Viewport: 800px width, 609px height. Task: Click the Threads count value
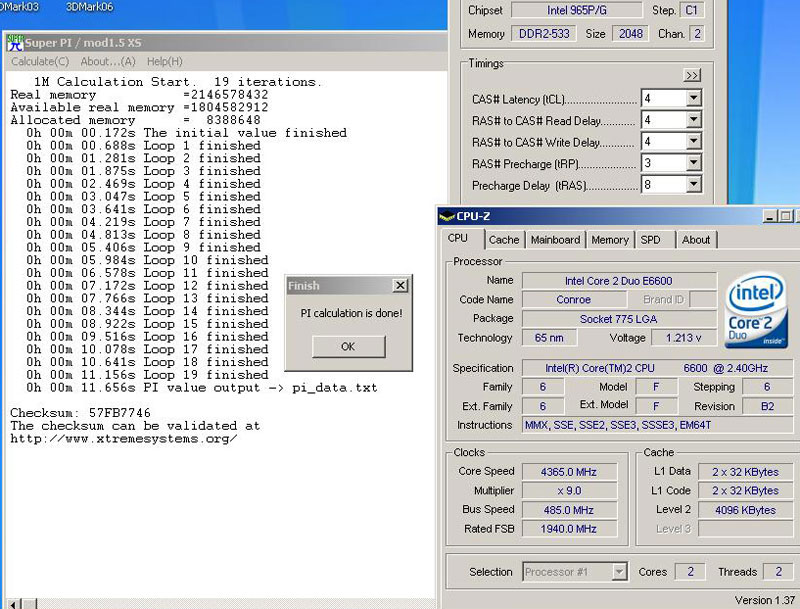click(x=778, y=572)
